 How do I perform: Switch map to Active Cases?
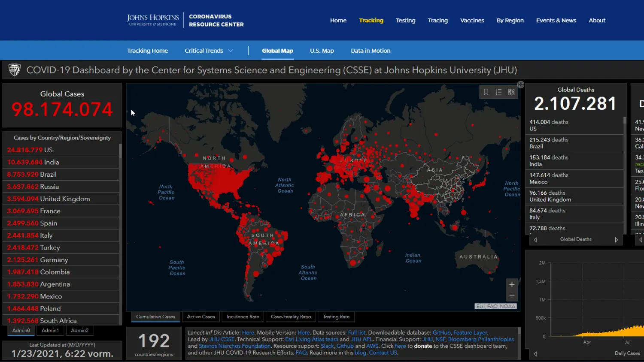pos(201,317)
